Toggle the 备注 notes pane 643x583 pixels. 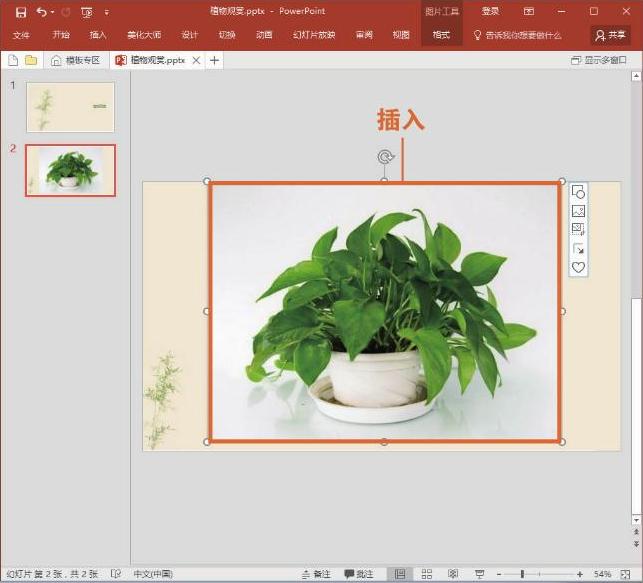pyautogui.click(x=316, y=574)
